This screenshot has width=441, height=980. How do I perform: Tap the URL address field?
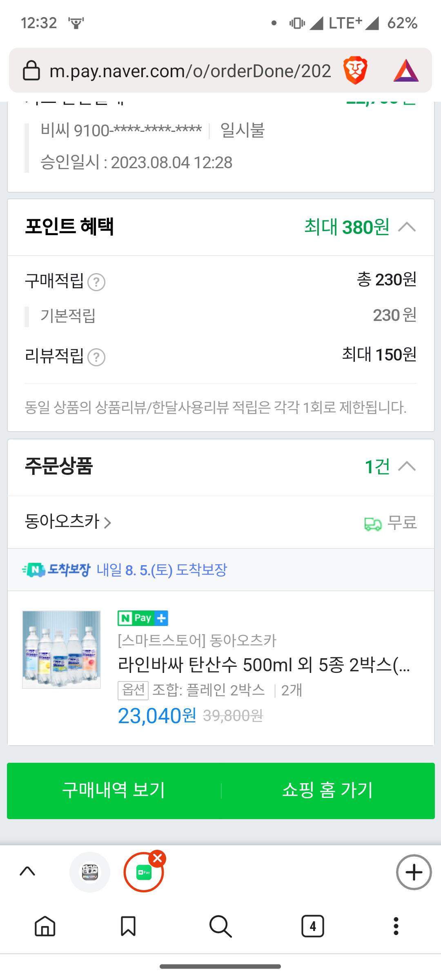pyautogui.click(x=190, y=71)
